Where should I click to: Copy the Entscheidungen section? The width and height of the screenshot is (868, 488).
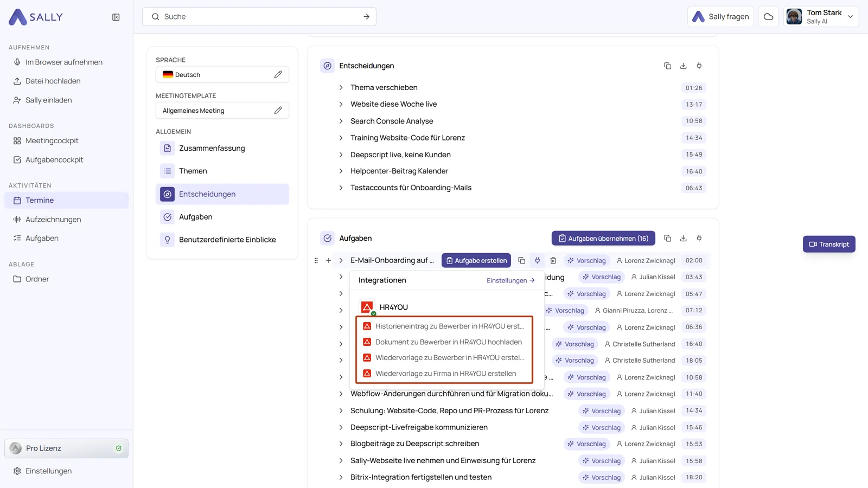point(668,66)
